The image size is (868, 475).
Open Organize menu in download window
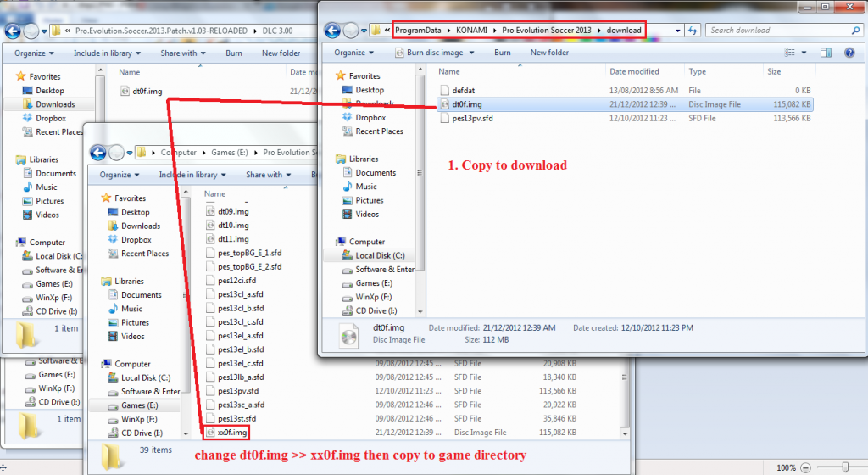(x=353, y=53)
